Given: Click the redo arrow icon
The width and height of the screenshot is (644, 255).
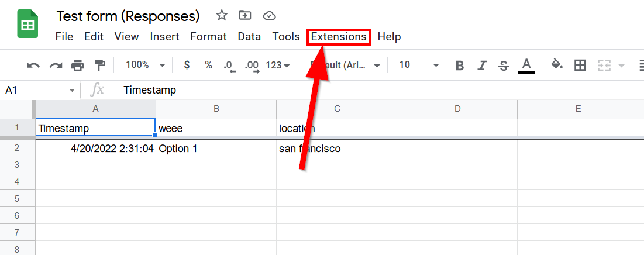Looking at the screenshot, I should [x=56, y=66].
